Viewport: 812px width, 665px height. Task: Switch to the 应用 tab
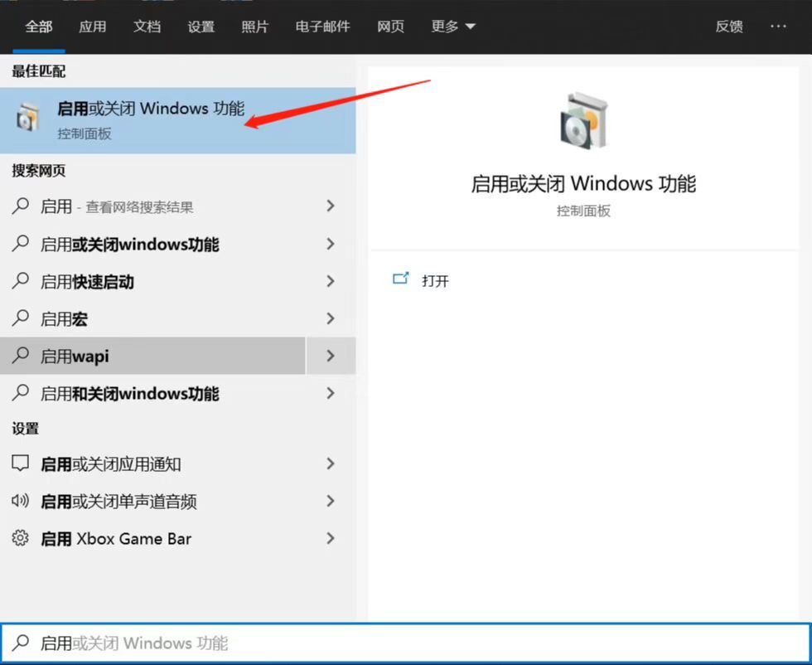point(93,26)
